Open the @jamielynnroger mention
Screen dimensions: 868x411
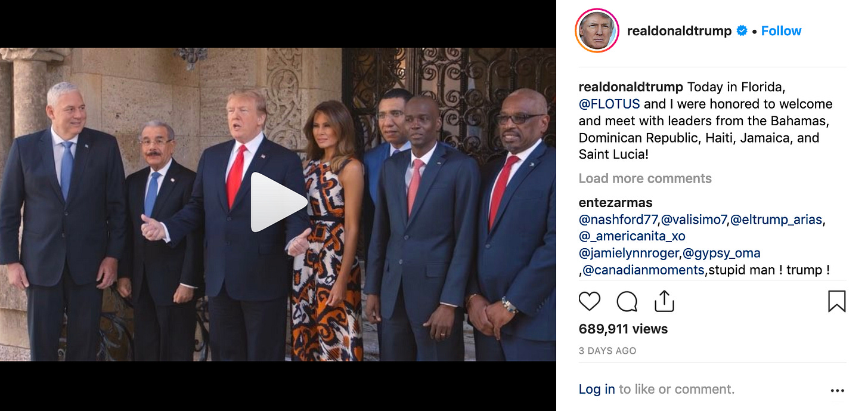pos(628,253)
